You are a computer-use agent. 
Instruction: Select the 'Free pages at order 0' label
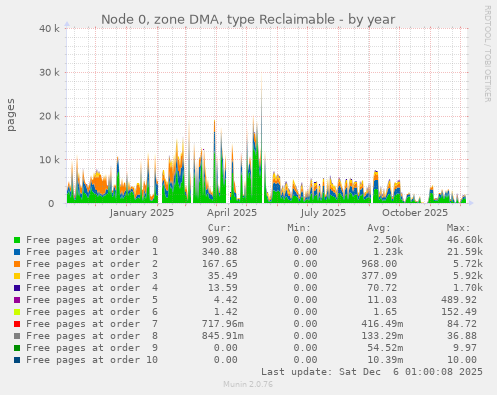coord(92,240)
